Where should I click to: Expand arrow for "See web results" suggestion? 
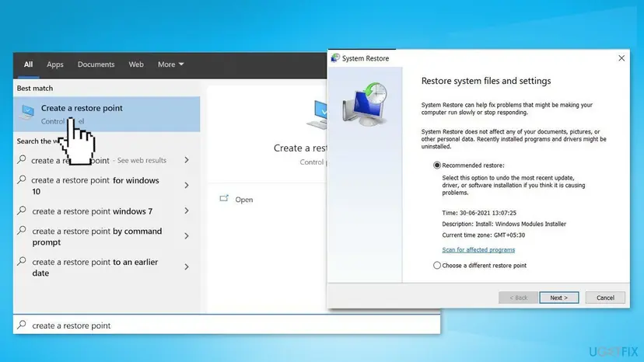(x=187, y=160)
